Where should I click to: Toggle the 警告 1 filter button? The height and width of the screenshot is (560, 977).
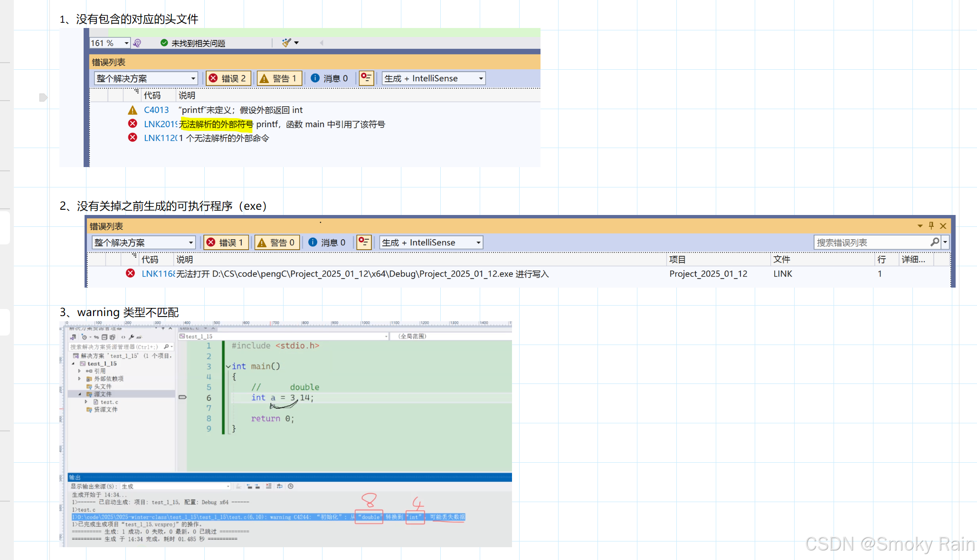(279, 78)
